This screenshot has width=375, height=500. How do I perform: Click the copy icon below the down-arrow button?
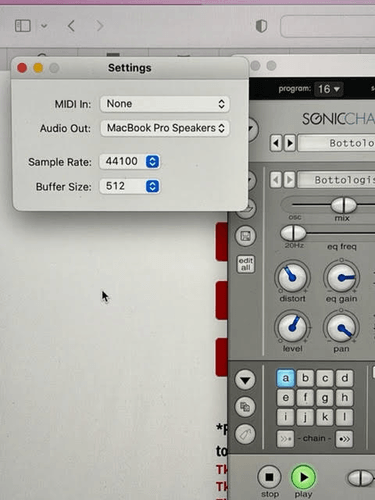[245, 407]
